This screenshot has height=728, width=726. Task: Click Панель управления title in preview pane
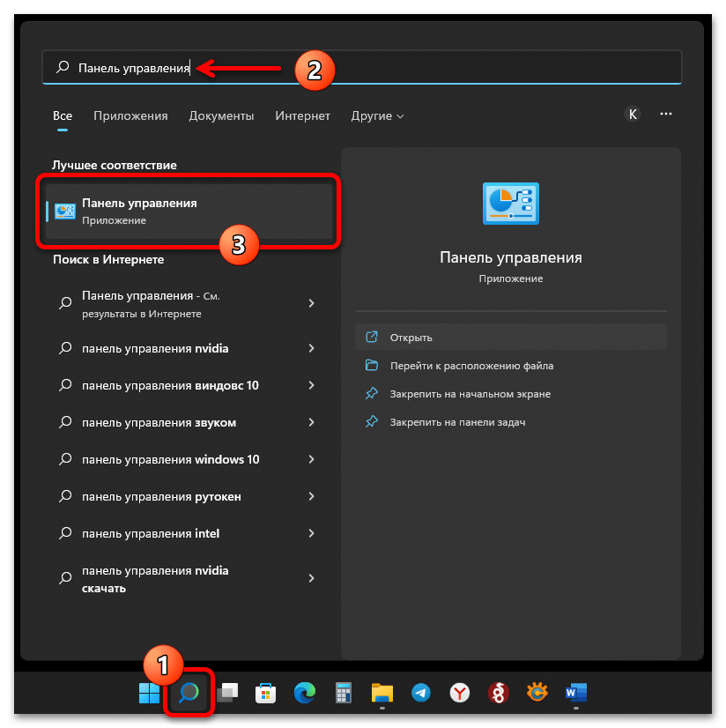pos(511,257)
